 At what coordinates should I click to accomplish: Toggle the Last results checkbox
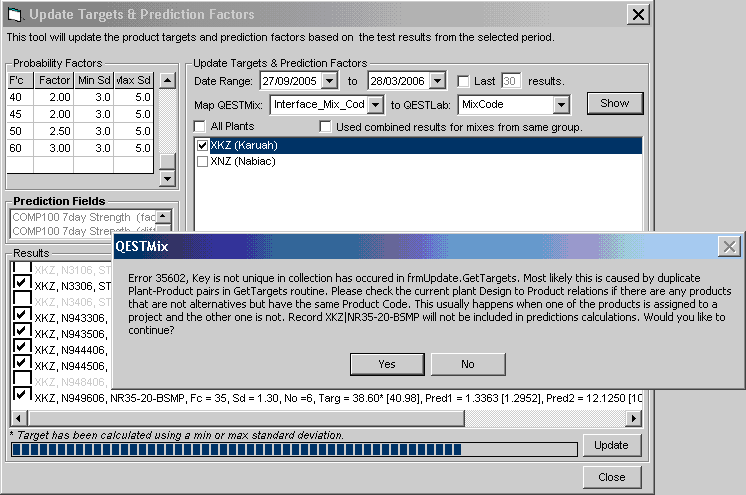(463, 80)
